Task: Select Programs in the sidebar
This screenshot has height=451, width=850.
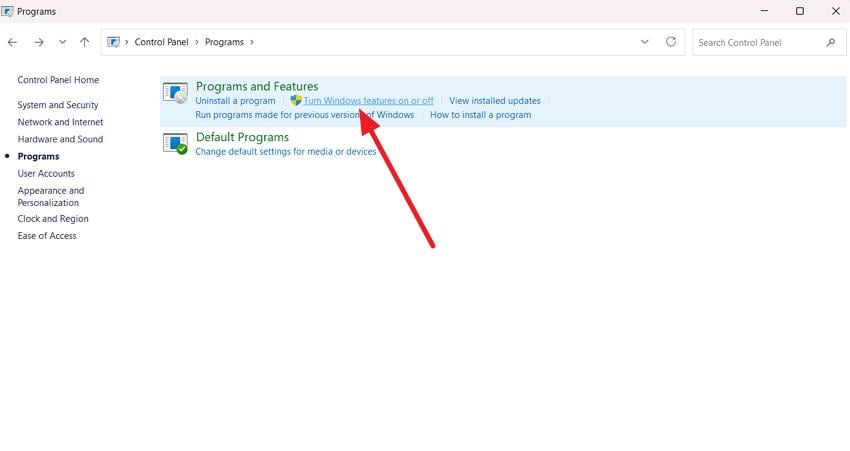Action: click(38, 156)
